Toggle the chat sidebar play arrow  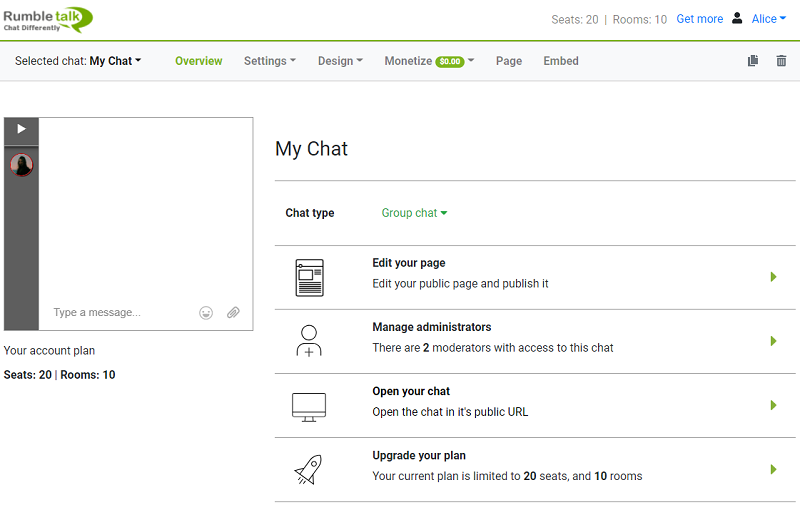tap(21, 129)
